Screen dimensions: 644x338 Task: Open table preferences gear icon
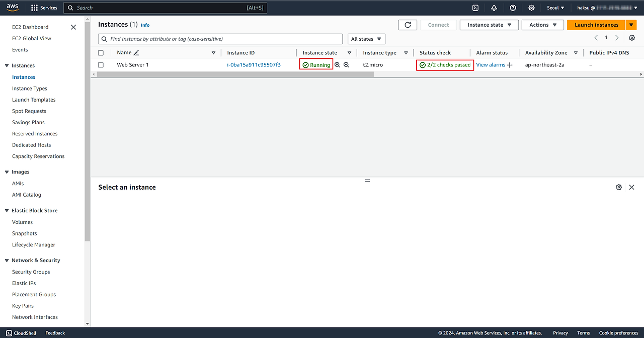[632, 38]
